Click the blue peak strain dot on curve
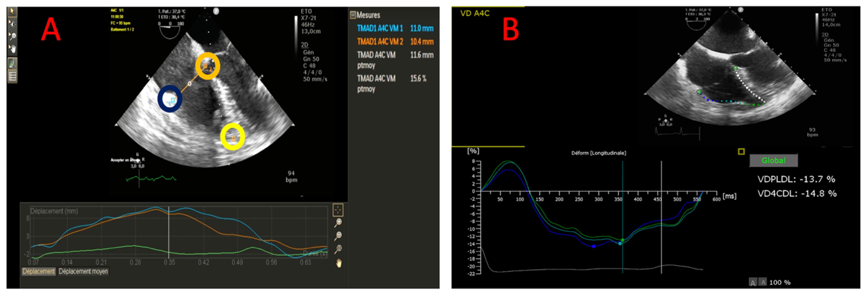 pos(593,247)
